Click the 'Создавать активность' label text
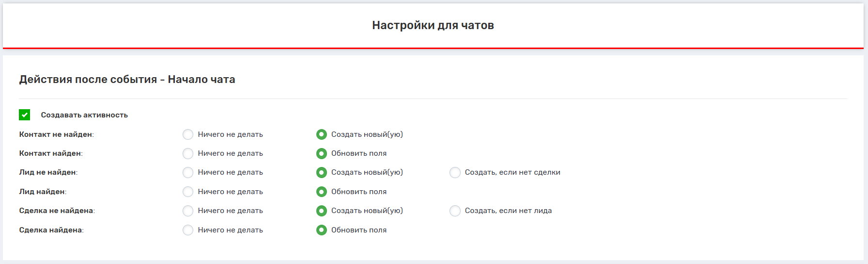The height and width of the screenshot is (264, 868). [x=84, y=115]
